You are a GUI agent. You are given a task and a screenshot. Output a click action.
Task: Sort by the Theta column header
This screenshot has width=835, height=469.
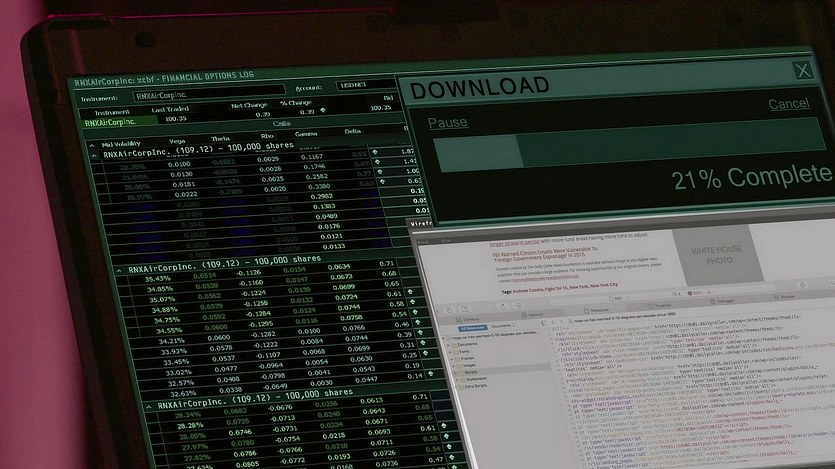pos(220,139)
